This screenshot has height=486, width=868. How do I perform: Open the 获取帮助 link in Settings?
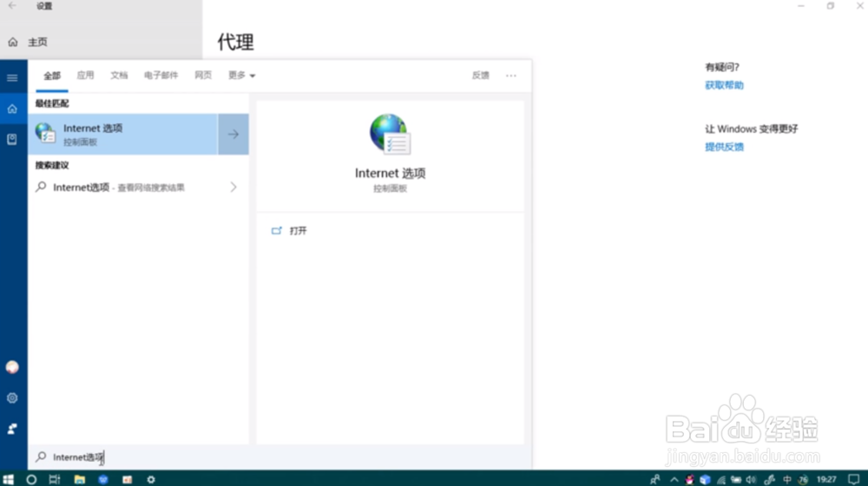(724, 85)
